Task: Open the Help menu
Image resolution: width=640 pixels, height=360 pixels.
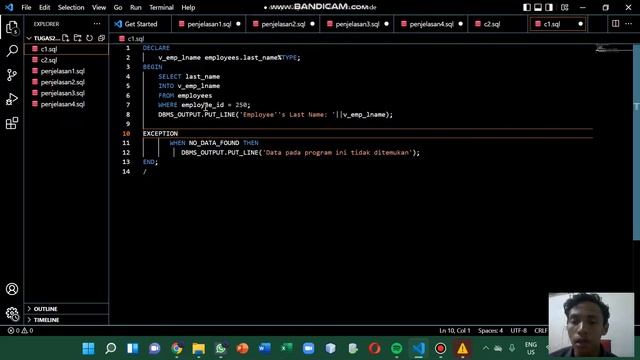Action: coord(188,7)
